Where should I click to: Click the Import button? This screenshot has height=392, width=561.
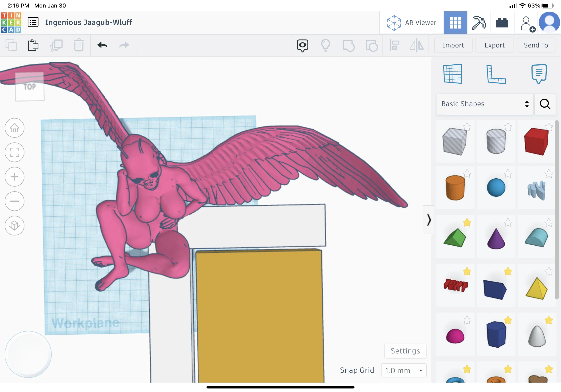[x=453, y=45]
